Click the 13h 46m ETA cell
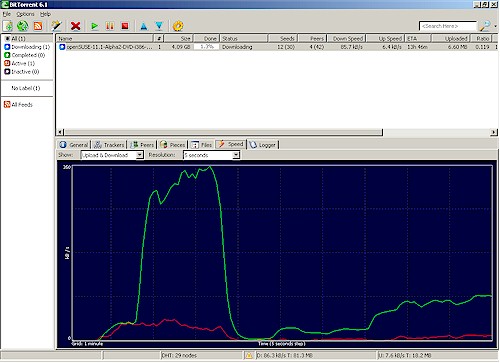 417,47
